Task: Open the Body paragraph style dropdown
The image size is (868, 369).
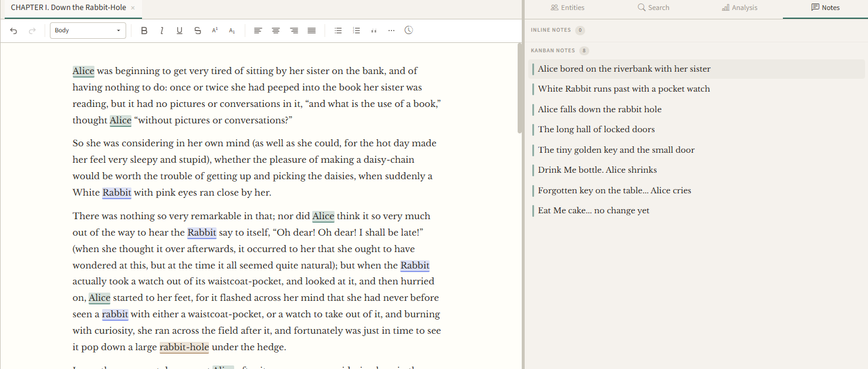Action: point(88,31)
